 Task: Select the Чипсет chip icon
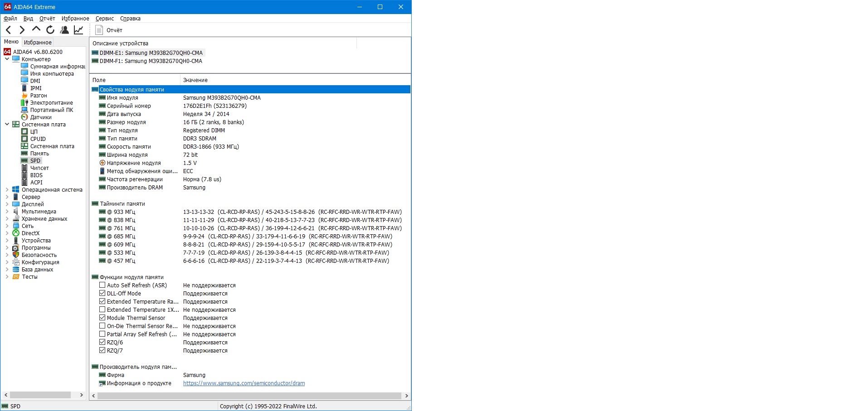click(24, 168)
